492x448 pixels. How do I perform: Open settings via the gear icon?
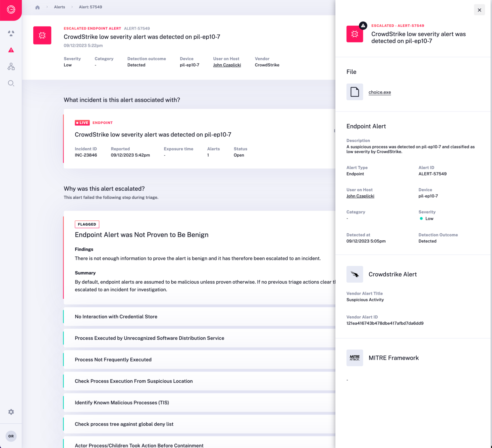tap(11, 412)
